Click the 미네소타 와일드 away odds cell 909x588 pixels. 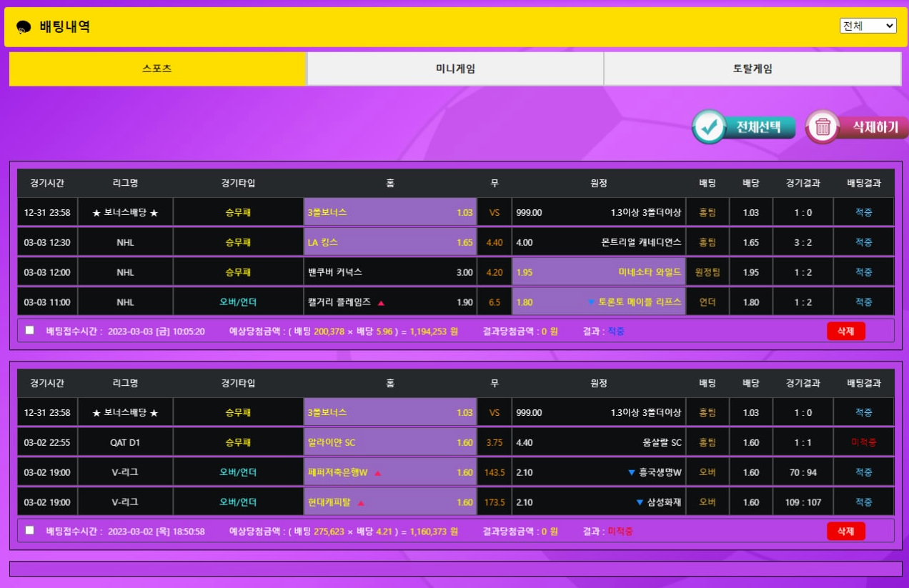599,272
